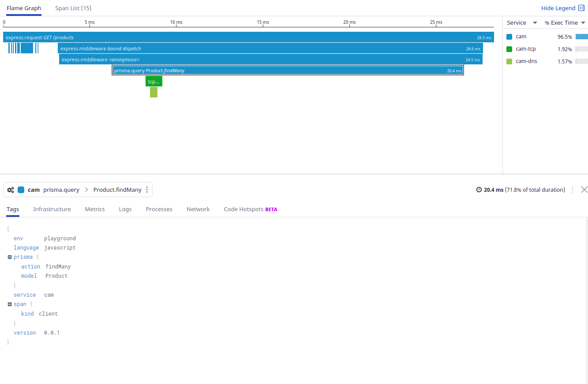Toggle the legend with Hide Legend
This screenshot has height=384, width=588.
pyautogui.click(x=558, y=8)
